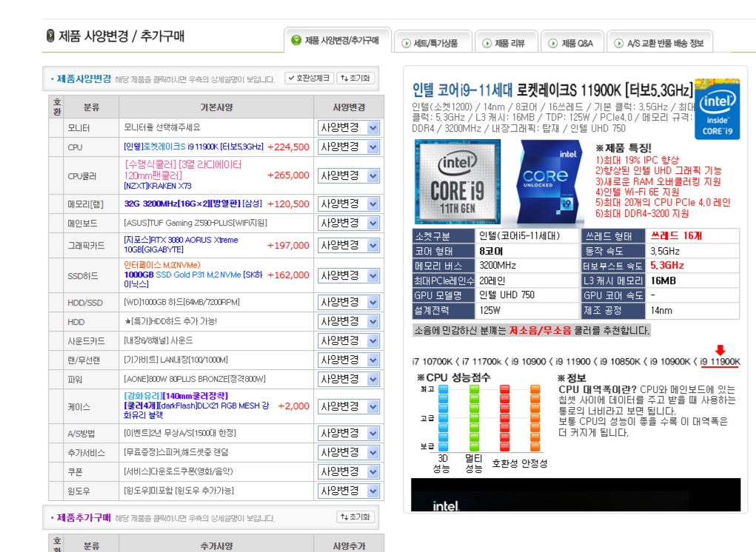This screenshot has width=756, height=552.
Task: Click arrow icon on 제품 Q&A tab
Action: coord(553,44)
